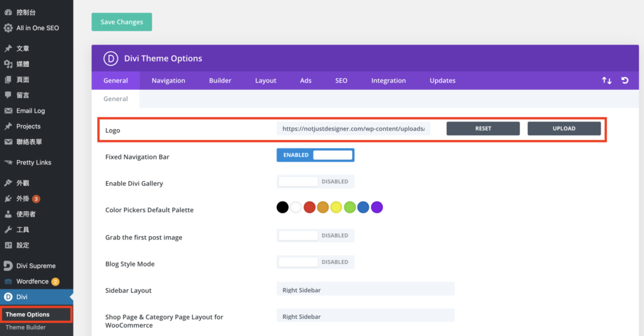The height and width of the screenshot is (336, 644).
Task: Go to the Integration tab
Action: click(388, 81)
